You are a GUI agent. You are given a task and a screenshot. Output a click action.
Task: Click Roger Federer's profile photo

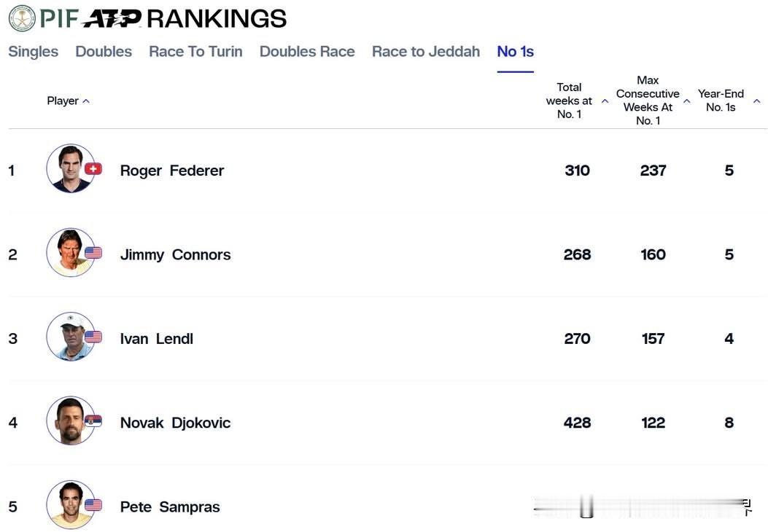click(70, 169)
